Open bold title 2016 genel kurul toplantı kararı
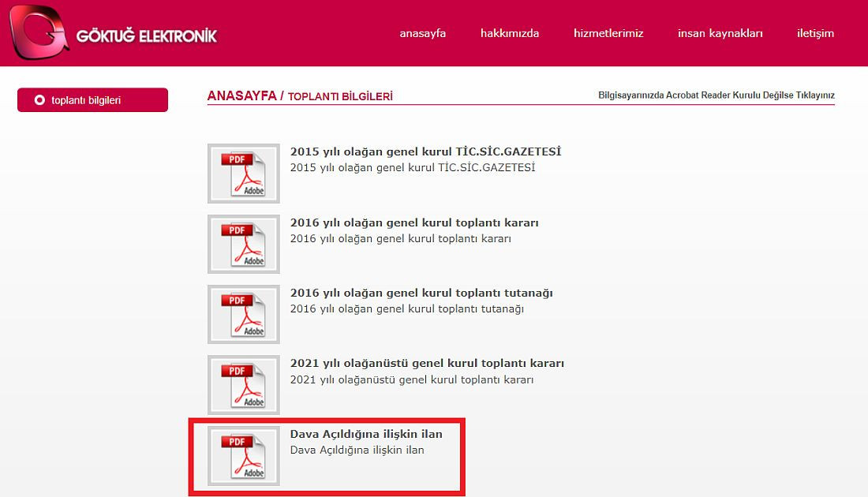This screenshot has height=497, width=868. point(414,222)
